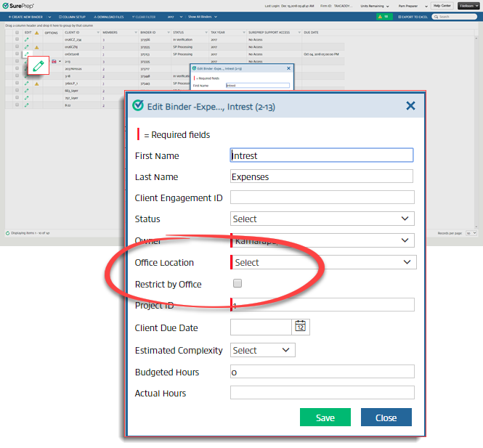Tick the header select-all checkbox in grid

click(x=17, y=33)
